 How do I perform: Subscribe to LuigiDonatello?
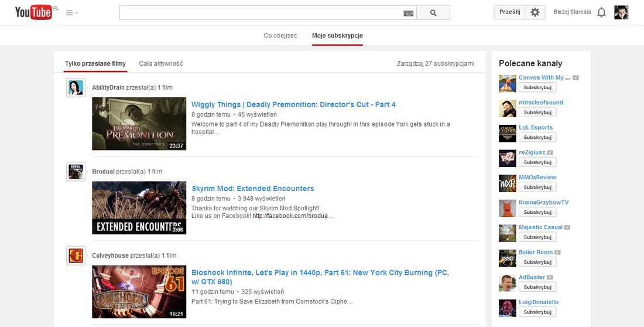coord(537,312)
